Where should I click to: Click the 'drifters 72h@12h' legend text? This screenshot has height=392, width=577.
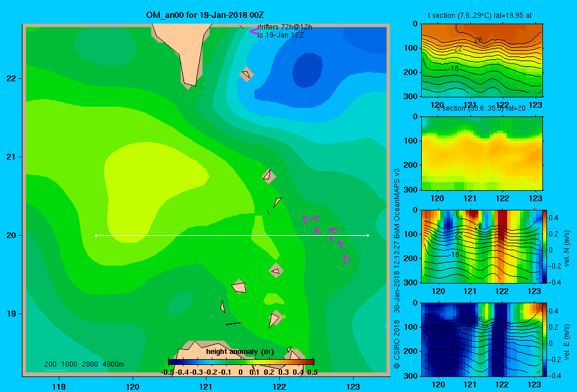point(284,27)
